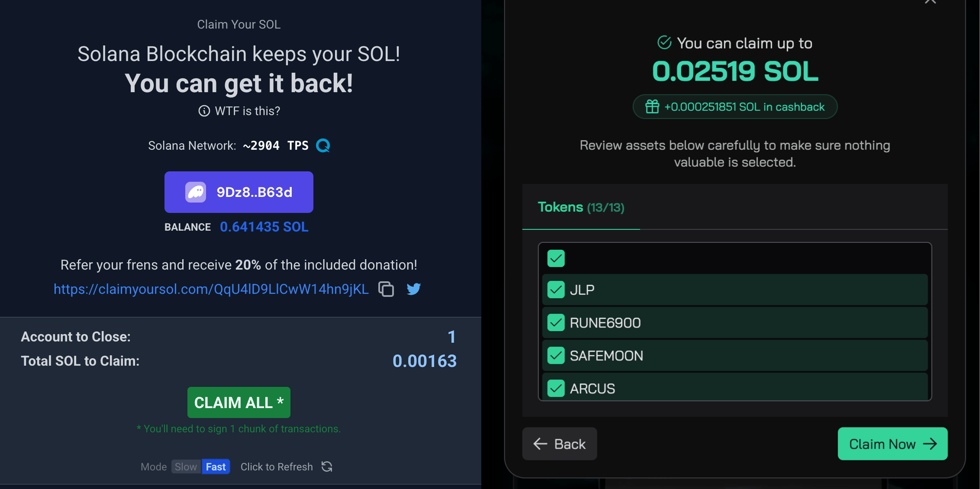Click the Claim Now button

(x=893, y=444)
